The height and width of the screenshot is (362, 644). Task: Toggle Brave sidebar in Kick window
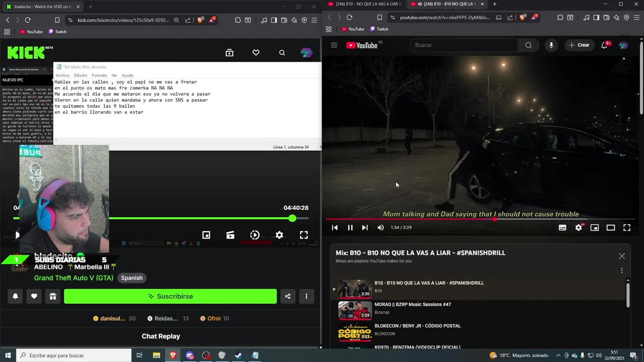pos(274,20)
